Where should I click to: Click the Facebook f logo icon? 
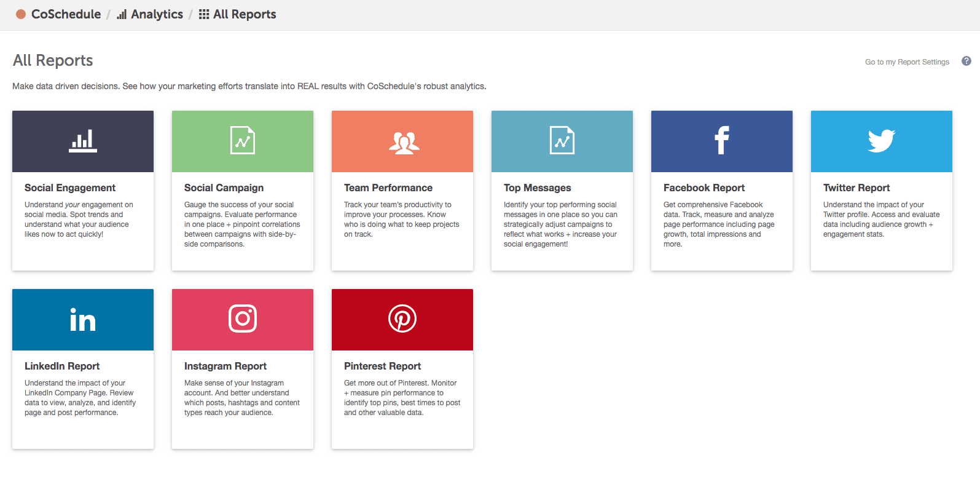point(722,140)
